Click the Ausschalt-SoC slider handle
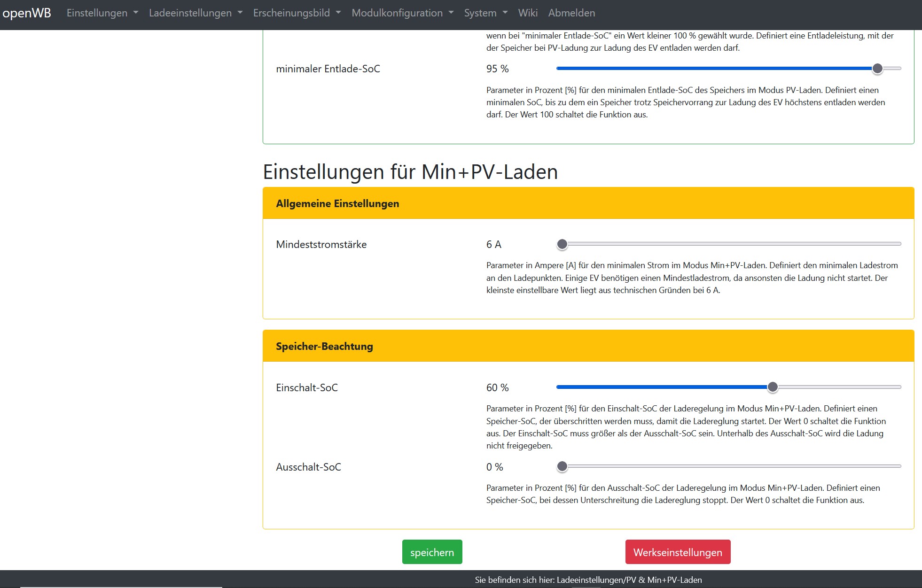The image size is (922, 588). (562, 467)
